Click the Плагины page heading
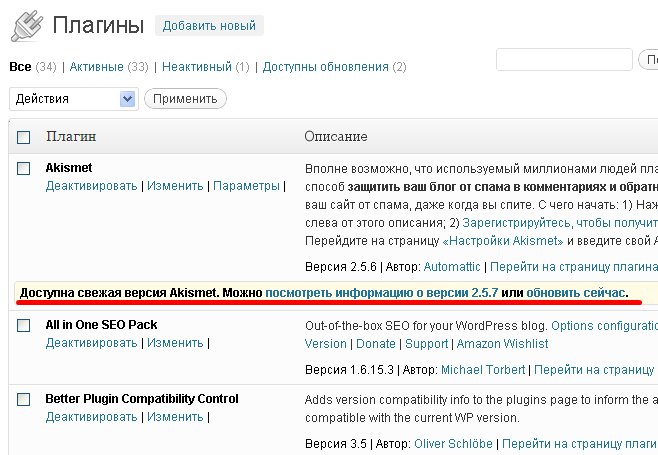Screen dimensions: 658x455 [98, 26]
